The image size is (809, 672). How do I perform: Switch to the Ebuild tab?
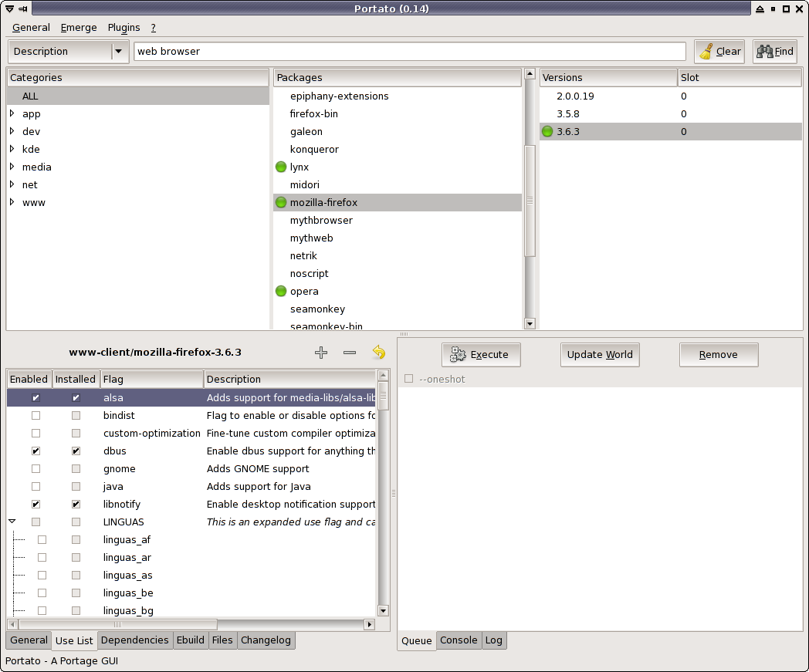(191, 640)
